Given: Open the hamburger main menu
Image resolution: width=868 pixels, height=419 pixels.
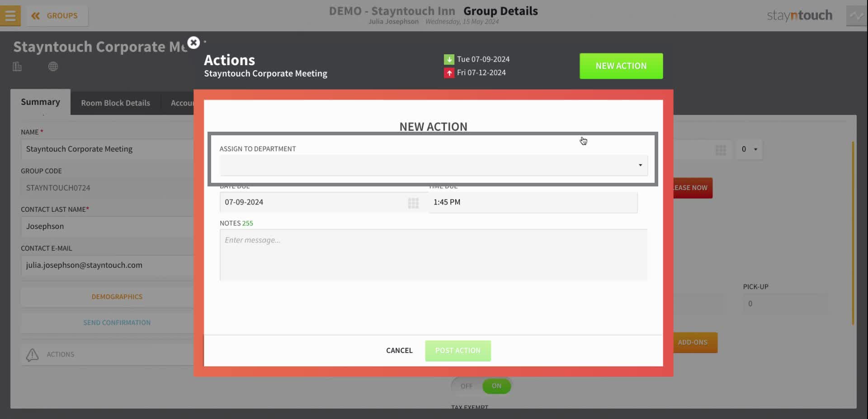Looking at the screenshot, I should tap(10, 15).
